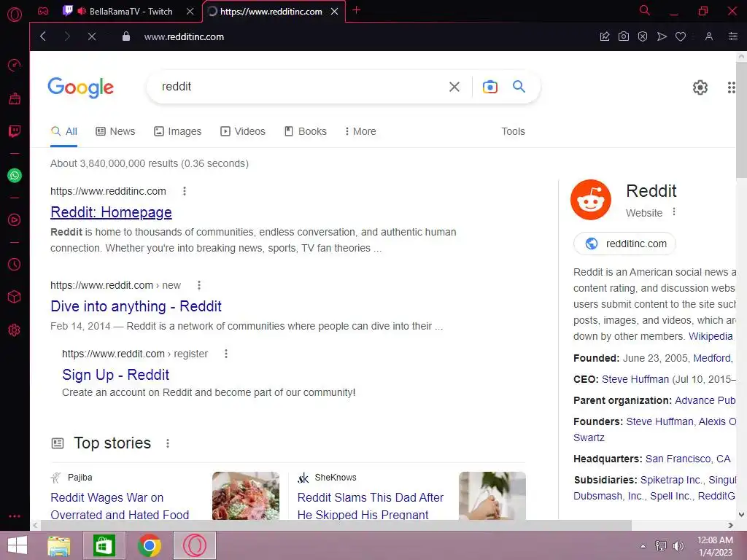Close the BellaRamaTV Twitch tab
Screen dimensions: 747x560
pyautogui.click(x=190, y=11)
